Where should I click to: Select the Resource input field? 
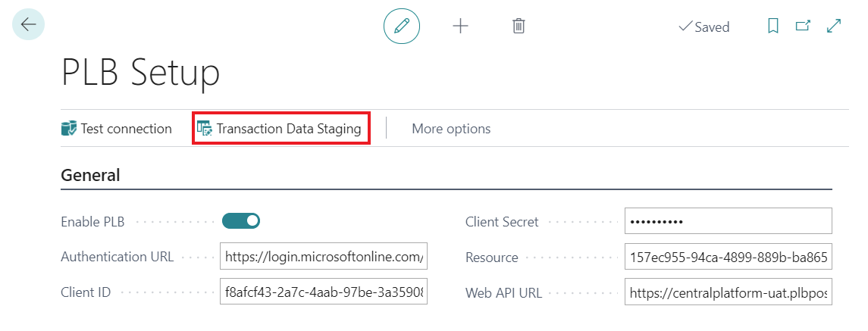pyautogui.click(x=729, y=257)
